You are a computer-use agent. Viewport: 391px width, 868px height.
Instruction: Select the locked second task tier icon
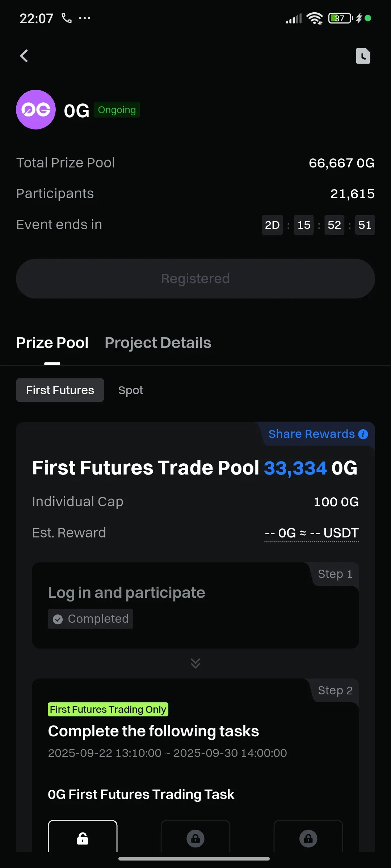point(195,838)
